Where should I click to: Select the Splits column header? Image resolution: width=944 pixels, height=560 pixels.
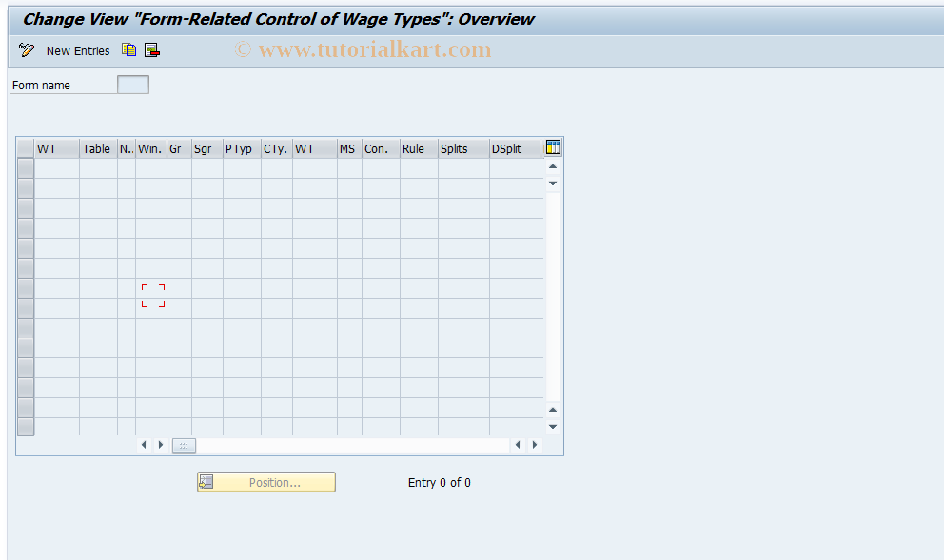463,148
